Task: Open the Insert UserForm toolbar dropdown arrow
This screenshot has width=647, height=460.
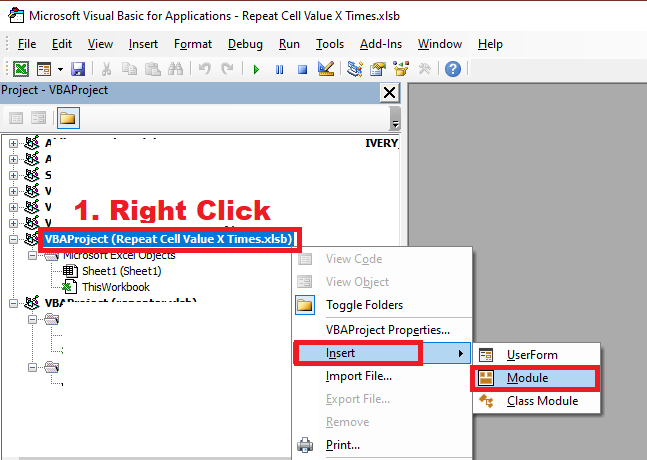Action: tap(60, 69)
